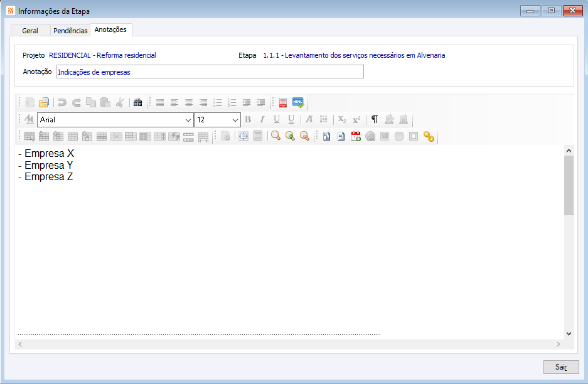
Task: Click the Zoom out magnifier icon
Action: pyautogui.click(x=304, y=136)
